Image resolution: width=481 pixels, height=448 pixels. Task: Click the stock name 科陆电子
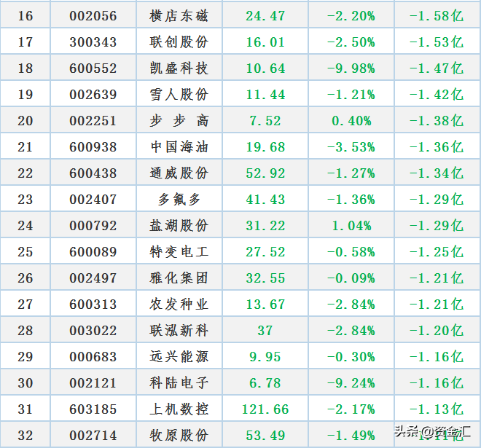[x=179, y=383]
